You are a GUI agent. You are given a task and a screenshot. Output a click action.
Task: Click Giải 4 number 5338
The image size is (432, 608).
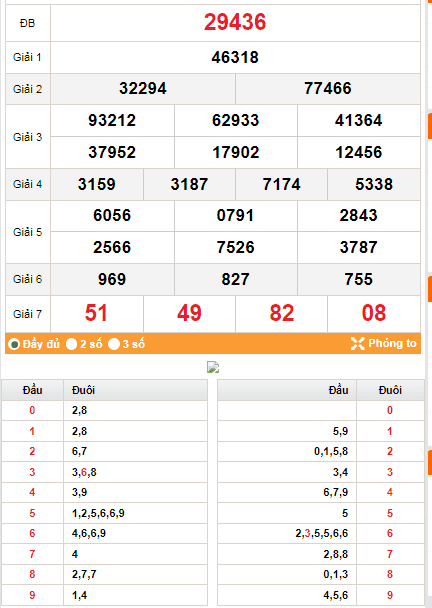[x=374, y=184]
